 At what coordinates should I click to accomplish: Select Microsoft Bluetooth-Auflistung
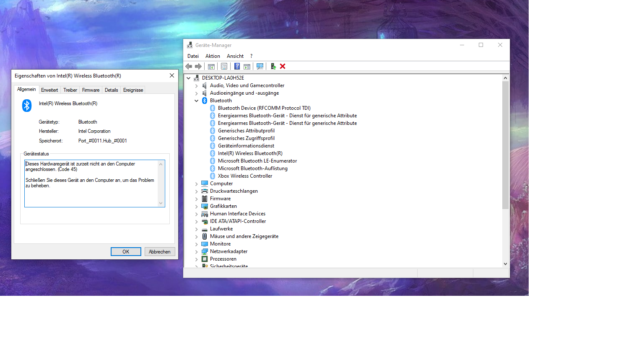[253, 168]
